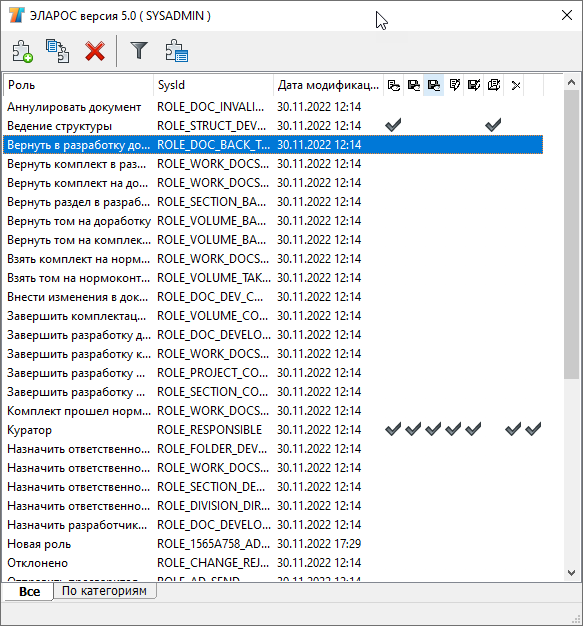Image resolution: width=583 pixels, height=626 pixels.
Task: Toggle the last checkmark in Куратор row
Action: pyautogui.click(x=533, y=429)
